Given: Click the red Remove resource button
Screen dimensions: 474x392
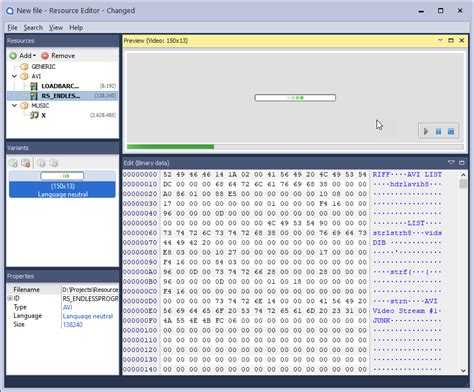Looking at the screenshot, I should coord(58,56).
